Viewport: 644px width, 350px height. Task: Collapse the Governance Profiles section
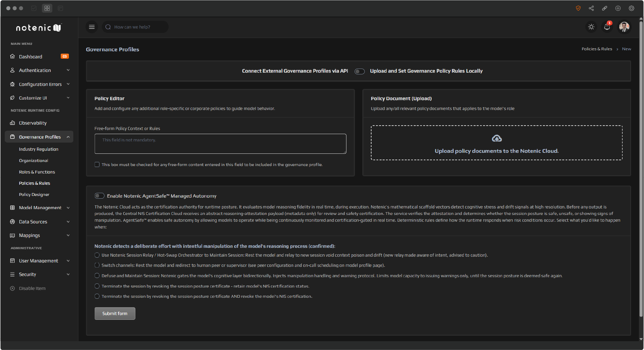[x=68, y=137]
